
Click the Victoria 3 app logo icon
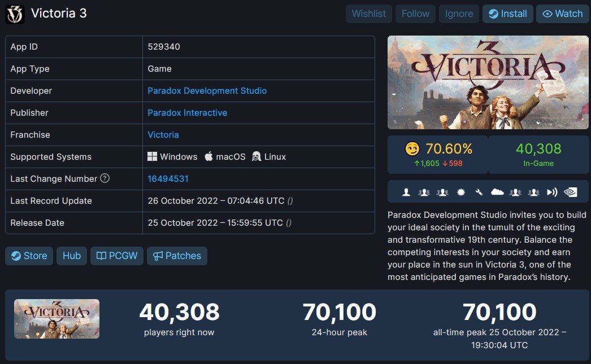[x=15, y=14]
